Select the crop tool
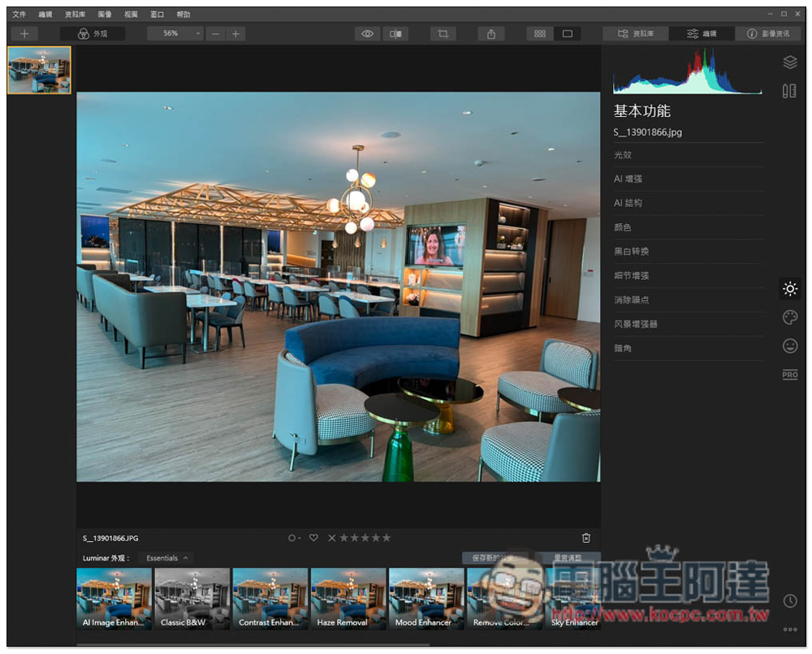Viewport: 812px width, 654px height. [x=443, y=33]
